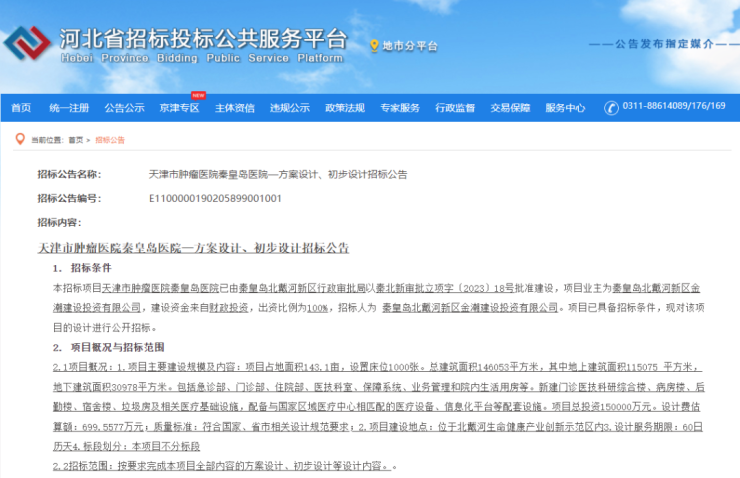Open the 首页 navigation item
740x478 pixels.
(x=21, y=108)
